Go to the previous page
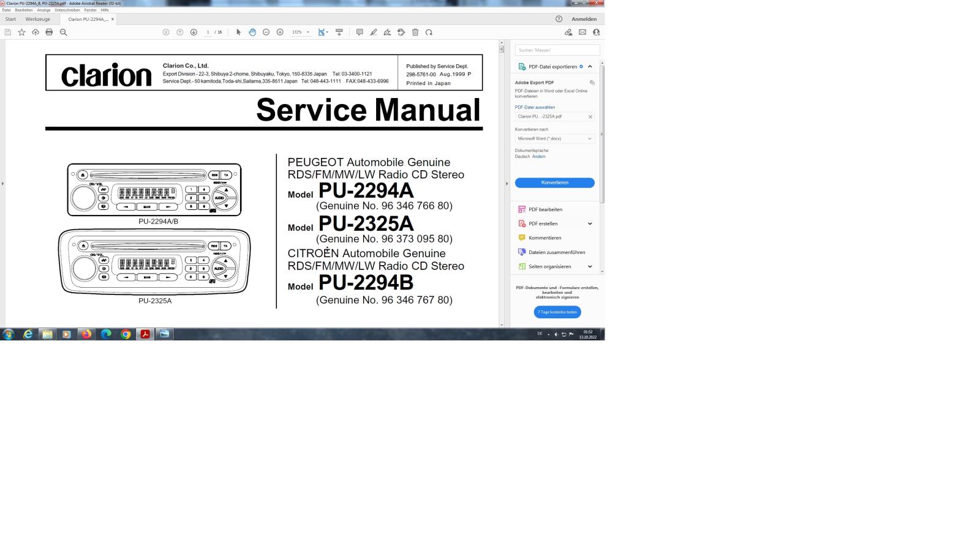This screenshot has height=551, width=980. point(180,32)
